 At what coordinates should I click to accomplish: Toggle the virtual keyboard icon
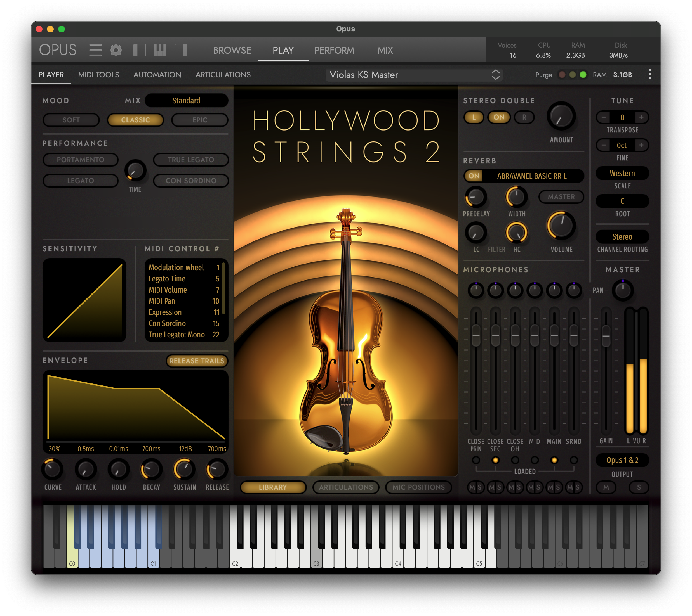click(x=160, y=50)
